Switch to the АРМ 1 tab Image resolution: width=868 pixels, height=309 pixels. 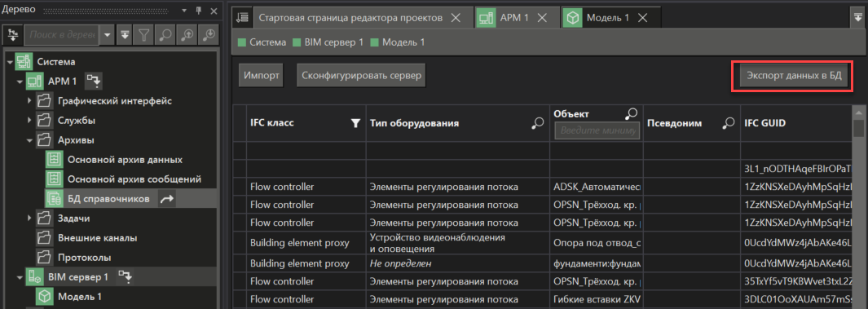tap(514, 18)
